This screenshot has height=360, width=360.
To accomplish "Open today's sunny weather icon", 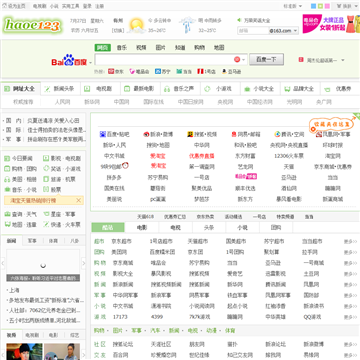I will pos(137,25).
